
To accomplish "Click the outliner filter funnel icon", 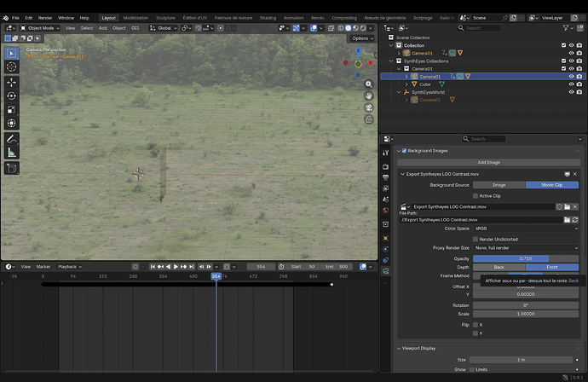I will pos(566,28).
